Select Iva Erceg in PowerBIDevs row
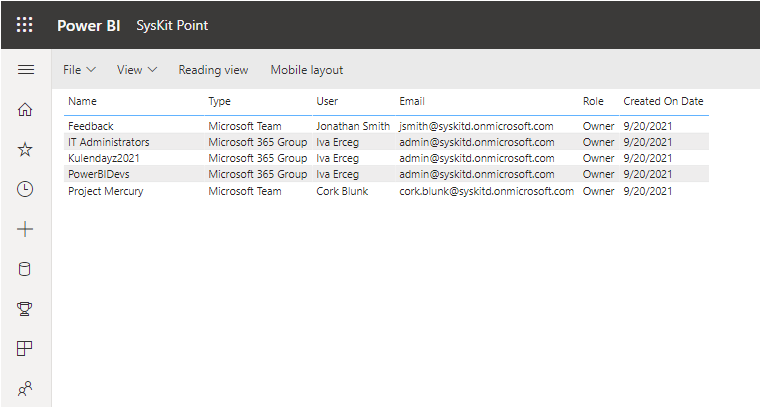The image size is (760, 407). 338,174
